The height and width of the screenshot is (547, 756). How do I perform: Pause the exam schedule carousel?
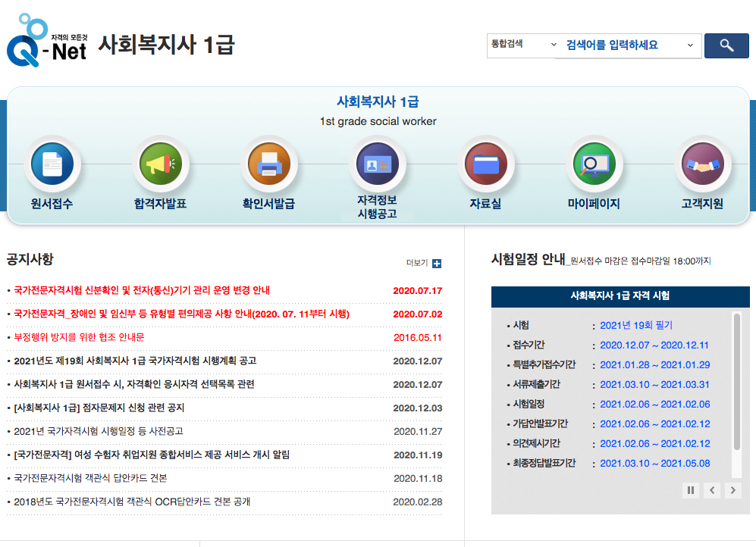coord(690,490)
